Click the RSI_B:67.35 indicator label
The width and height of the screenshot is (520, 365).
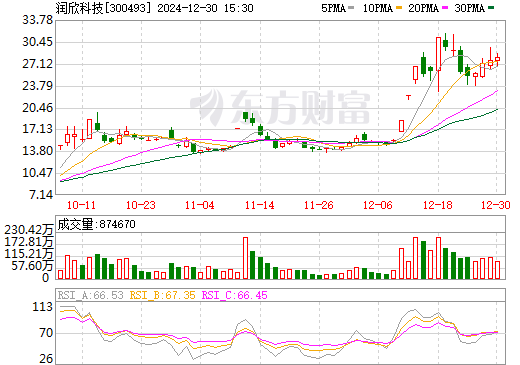click(x=162, y=295)
